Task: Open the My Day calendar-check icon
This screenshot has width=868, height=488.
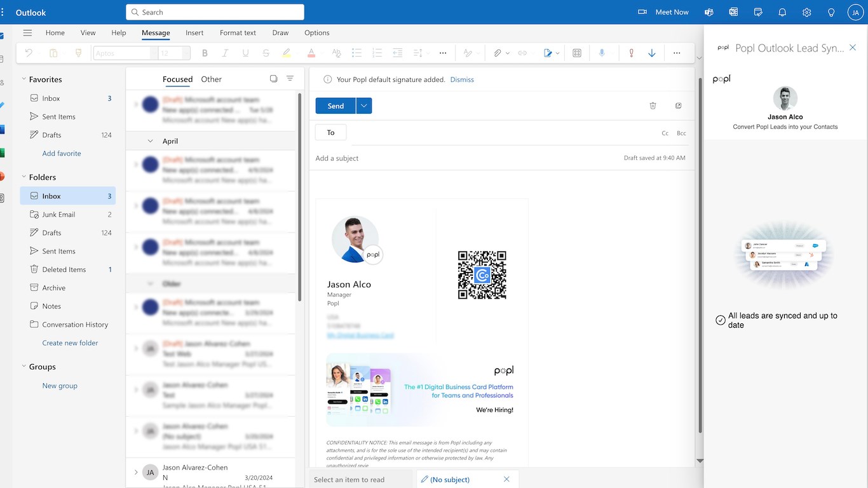Action: coord(758,12)
